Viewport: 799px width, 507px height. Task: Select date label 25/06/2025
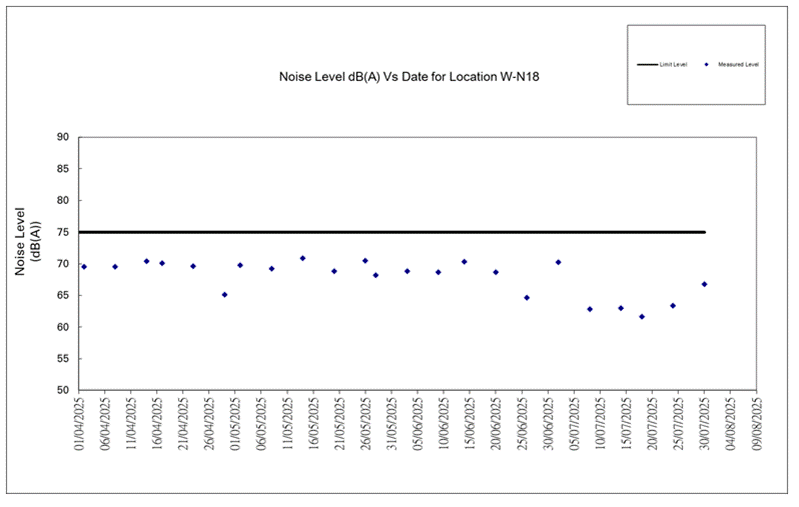pyautogui.click(x=522, y=424)
